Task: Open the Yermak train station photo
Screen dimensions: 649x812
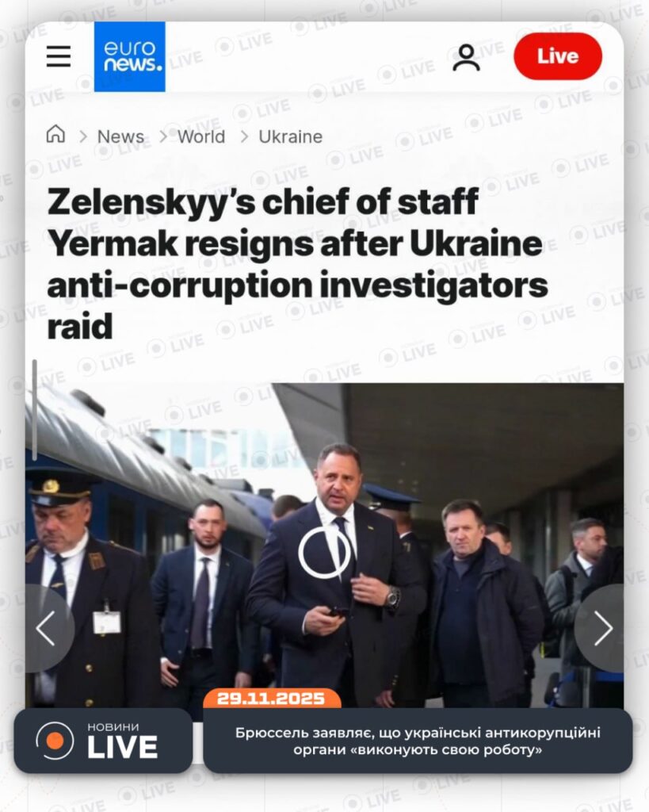Action: [x=325, y=546]
